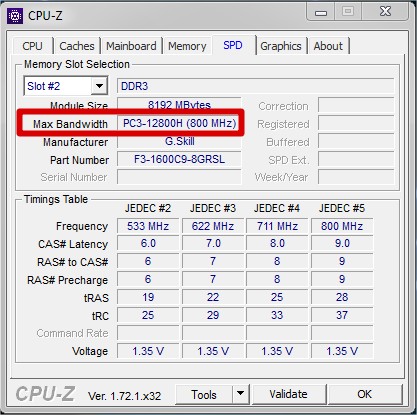
Task: Click the Timings Table group label
Action: (x=56, y=199)
